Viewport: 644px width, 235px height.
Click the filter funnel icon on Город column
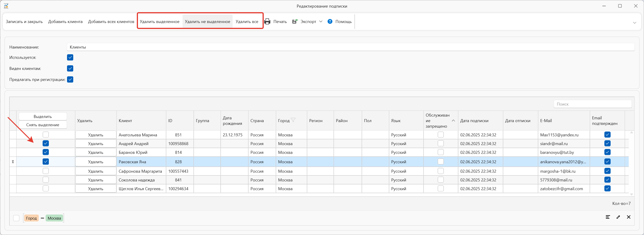(293, 120)
